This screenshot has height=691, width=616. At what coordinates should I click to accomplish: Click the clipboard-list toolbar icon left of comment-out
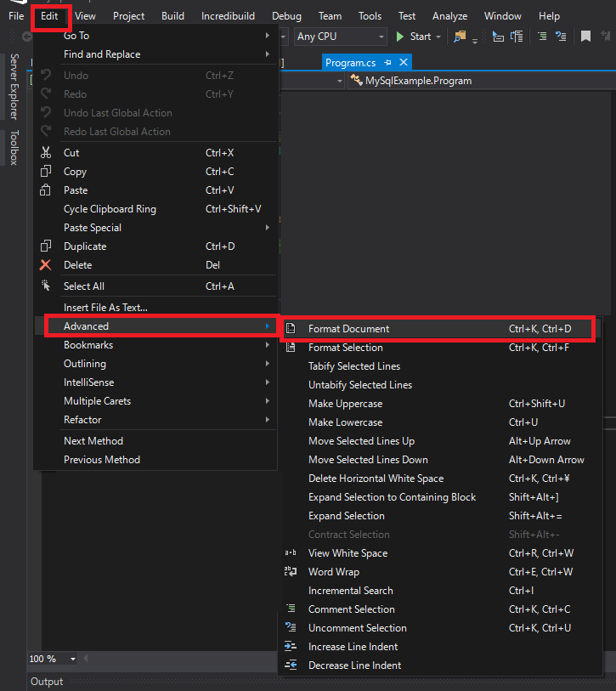[x=517, y=37]
